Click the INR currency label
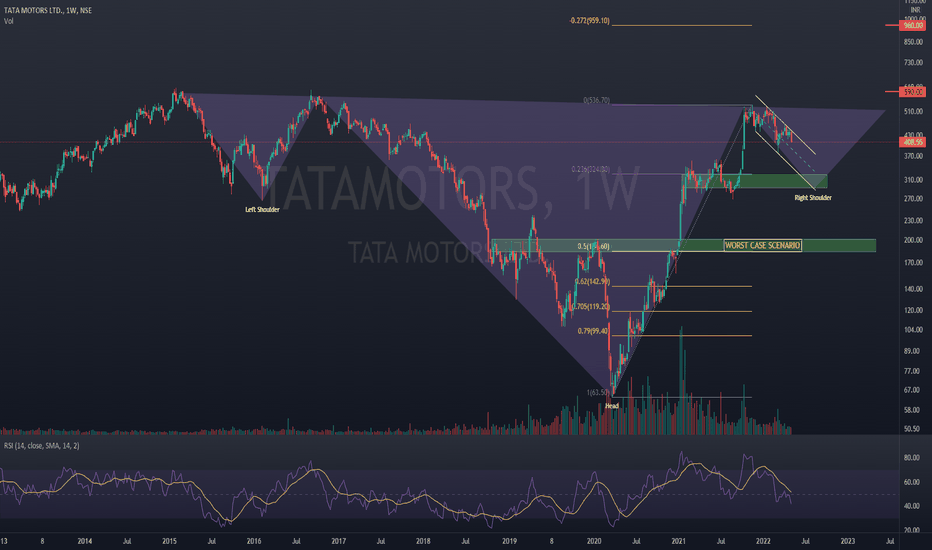The image size is (932, 550). point(915,10)
